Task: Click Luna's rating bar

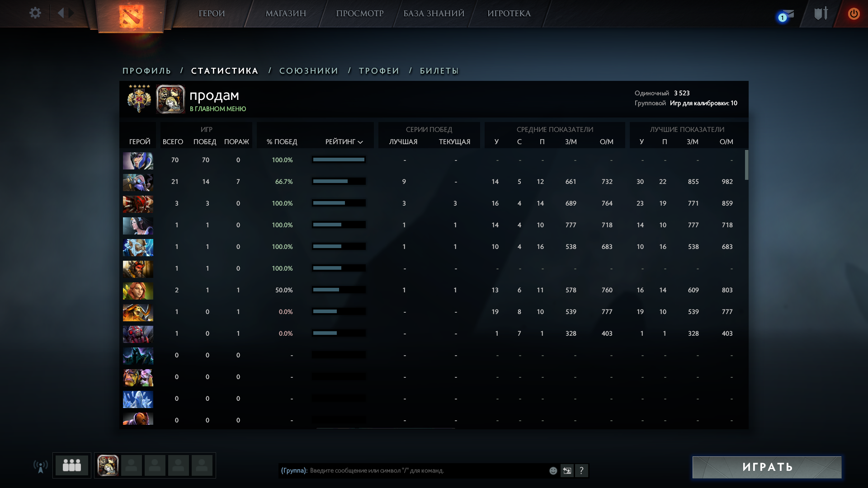Action: click(x=339, y=160)
